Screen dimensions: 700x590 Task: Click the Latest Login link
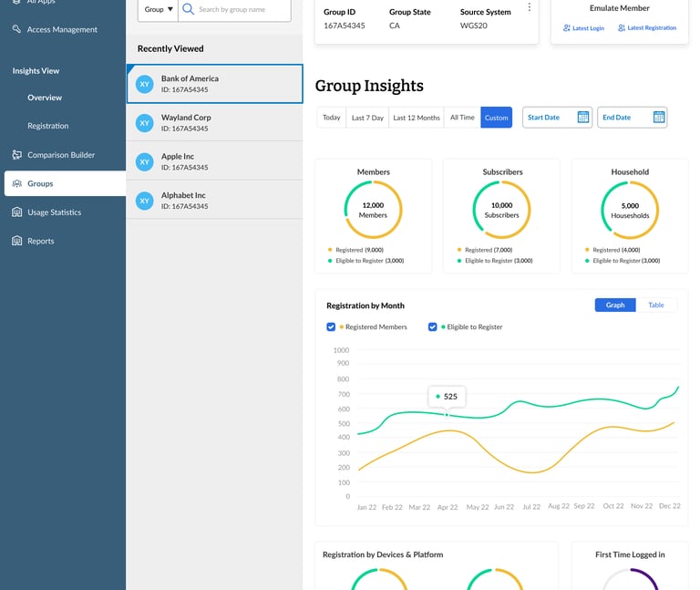[583, 28]
